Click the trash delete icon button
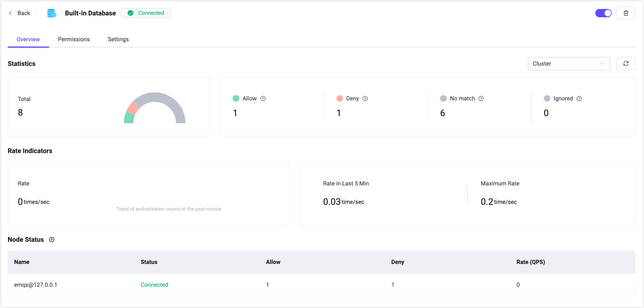This screenshot has width=644, height=308. [x=626, y=13]
